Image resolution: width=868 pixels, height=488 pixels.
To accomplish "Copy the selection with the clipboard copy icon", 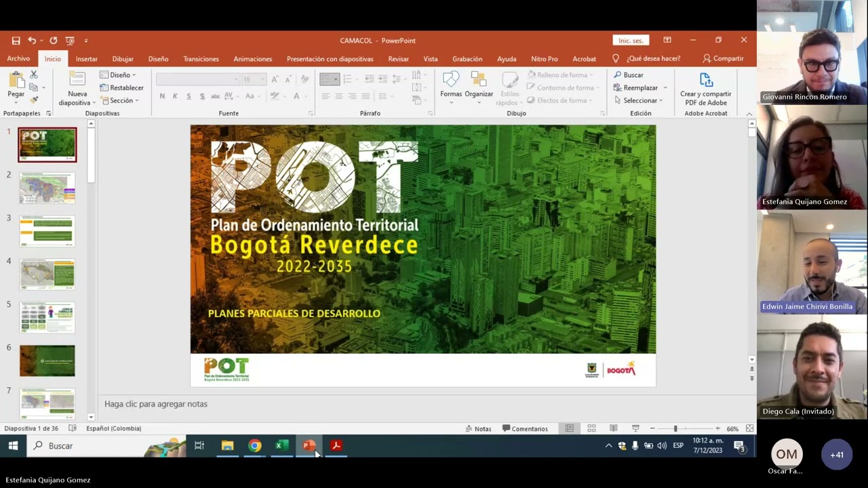I will (33, 87).
